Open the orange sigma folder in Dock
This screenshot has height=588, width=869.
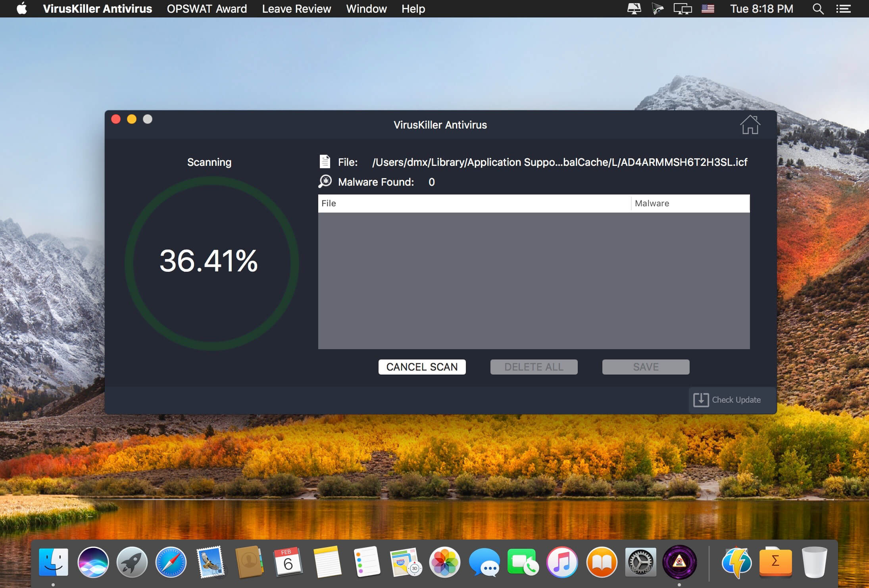pos(775,562)
